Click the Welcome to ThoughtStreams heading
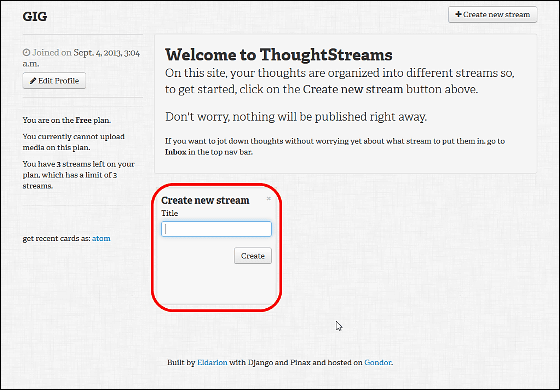 pos(279,55)
